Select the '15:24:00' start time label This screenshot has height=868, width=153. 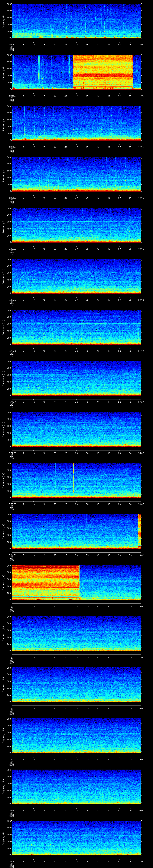coord(12,555)
